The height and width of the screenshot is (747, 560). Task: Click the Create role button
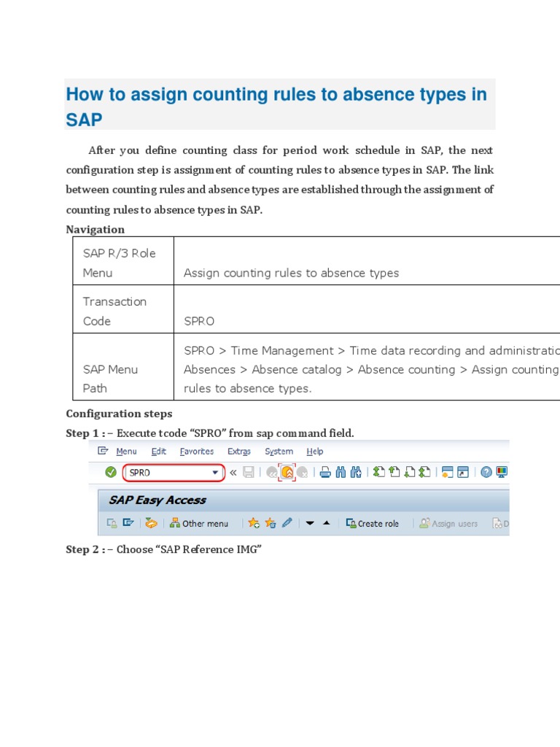coord(373,523)
